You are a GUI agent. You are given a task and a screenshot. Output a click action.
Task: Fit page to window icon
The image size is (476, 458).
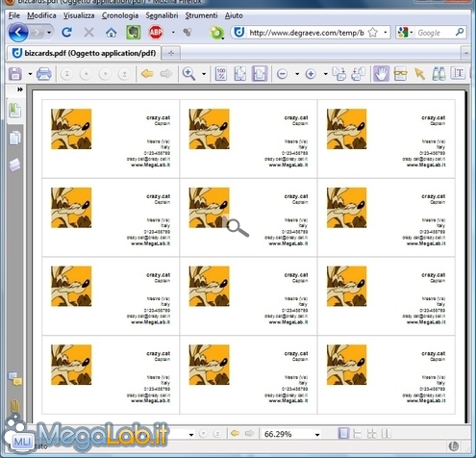tap(240, 74)
